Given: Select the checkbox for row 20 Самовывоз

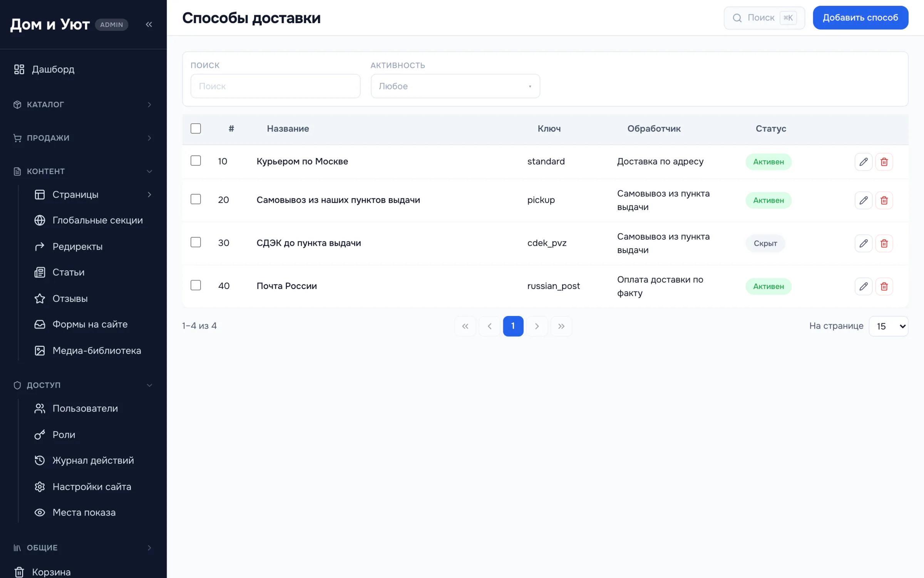Looking at the screenshot, I should click(196, 199).
